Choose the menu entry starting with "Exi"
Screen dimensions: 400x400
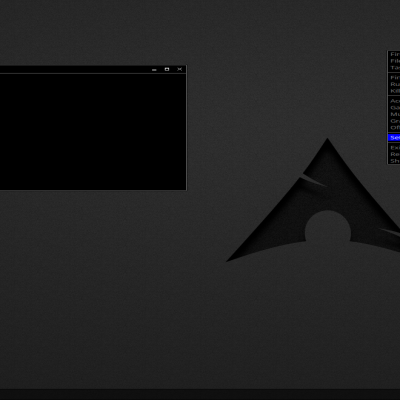click(x=394, y=148)
